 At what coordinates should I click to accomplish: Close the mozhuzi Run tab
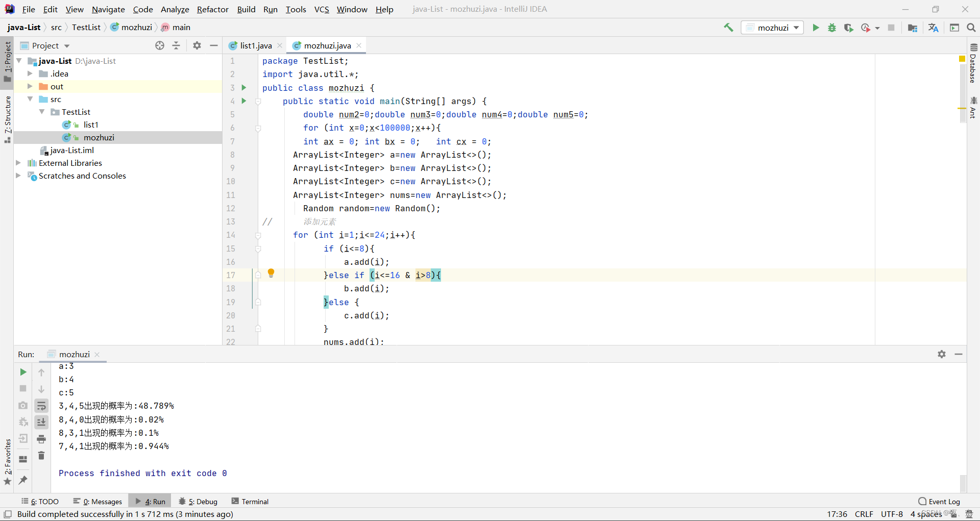point(97,354)
